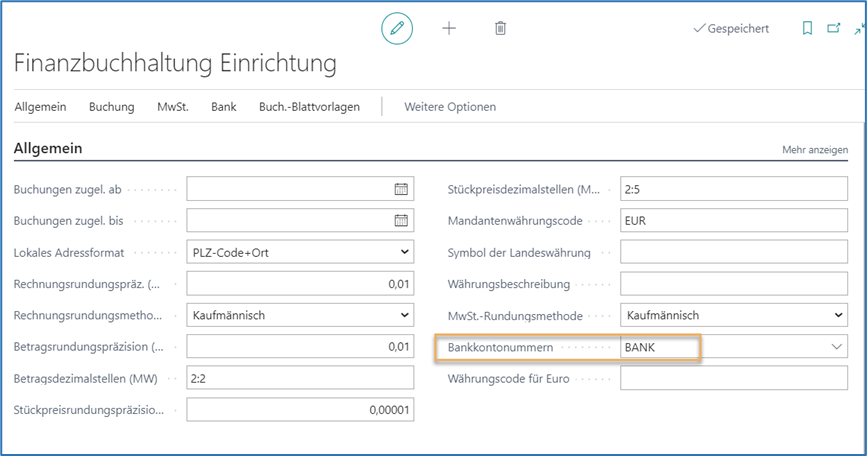Screen dimensions: 867x456
Task: Click the Mandantenwährungscode field
Action: coord(733,221)
